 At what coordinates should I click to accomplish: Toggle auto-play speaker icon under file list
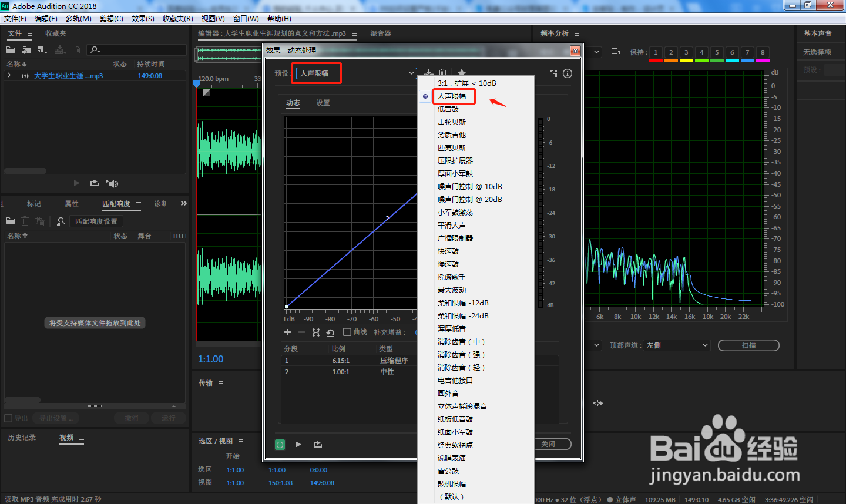point(112,183)
